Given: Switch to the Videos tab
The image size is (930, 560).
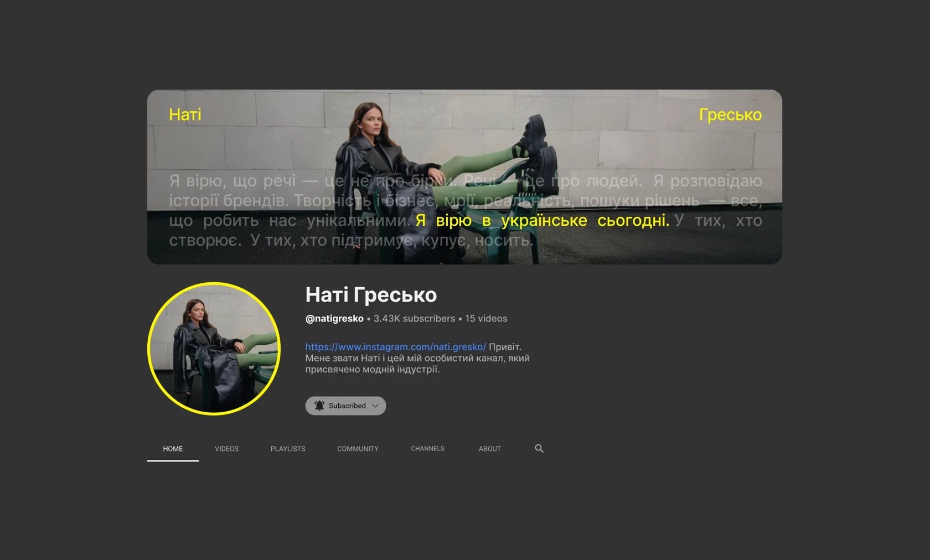Looking at the screenshot, I should [226, 449].
